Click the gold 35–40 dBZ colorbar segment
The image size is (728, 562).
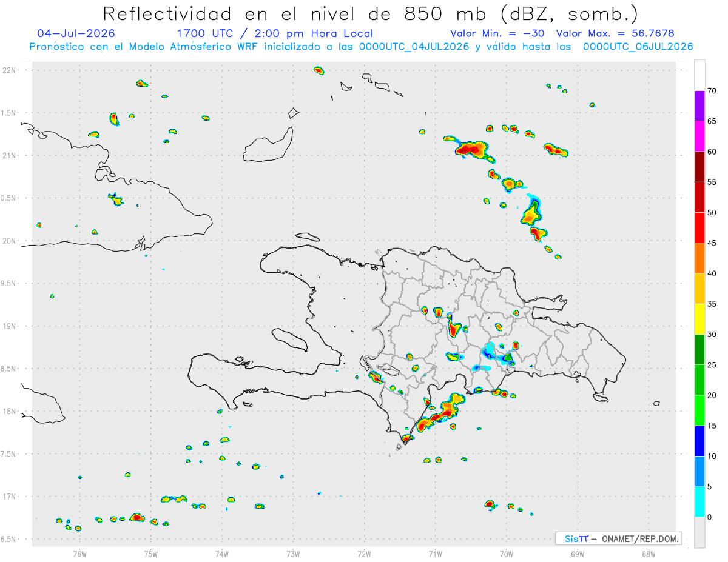point(699,289)
